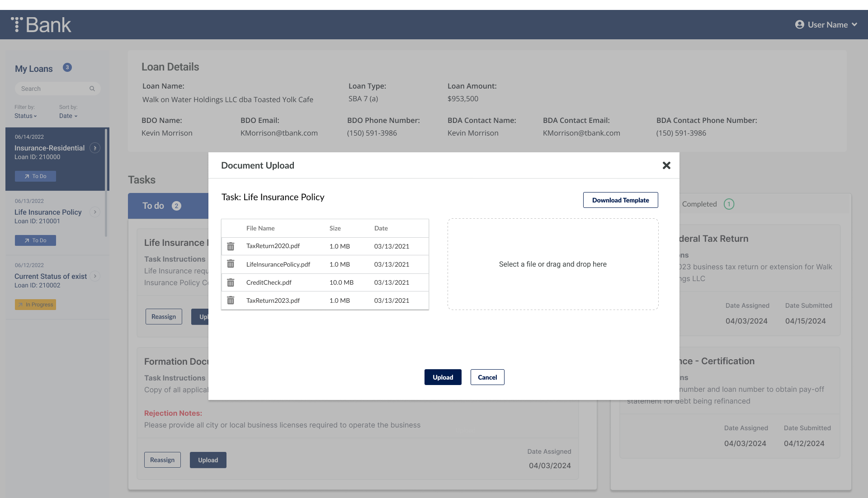The height and width of the screenshot is (498, 868).
Task: Click the search magnifier icon
Action: (x=92, y=89)
